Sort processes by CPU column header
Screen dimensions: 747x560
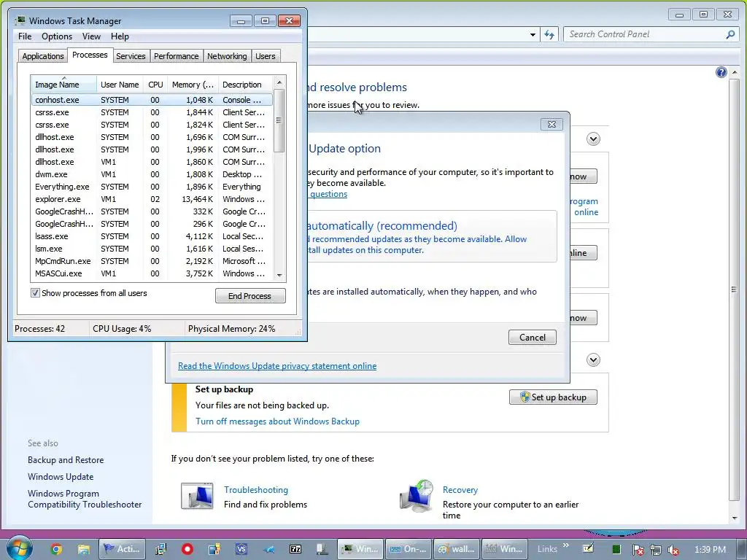[155, 85]
